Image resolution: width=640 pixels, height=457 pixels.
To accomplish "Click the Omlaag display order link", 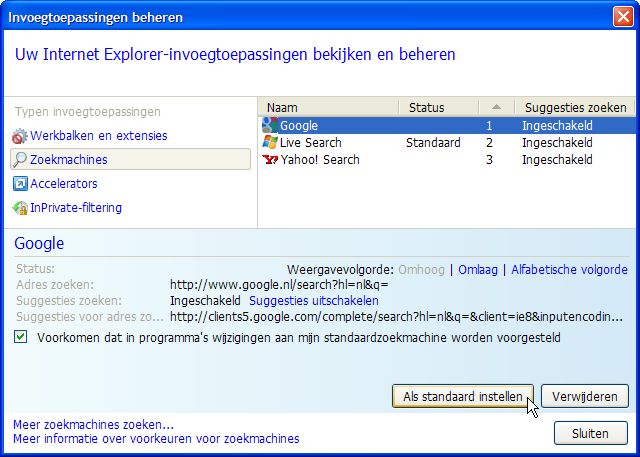I will click(480, 269).
